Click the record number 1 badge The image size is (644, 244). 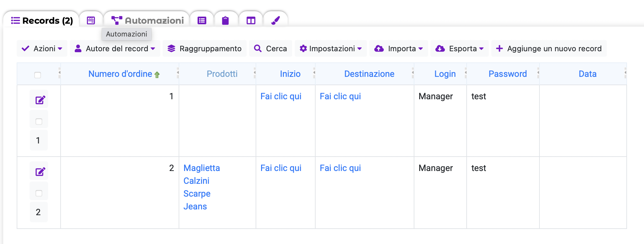pyautogui.click(x=38, y=140)
